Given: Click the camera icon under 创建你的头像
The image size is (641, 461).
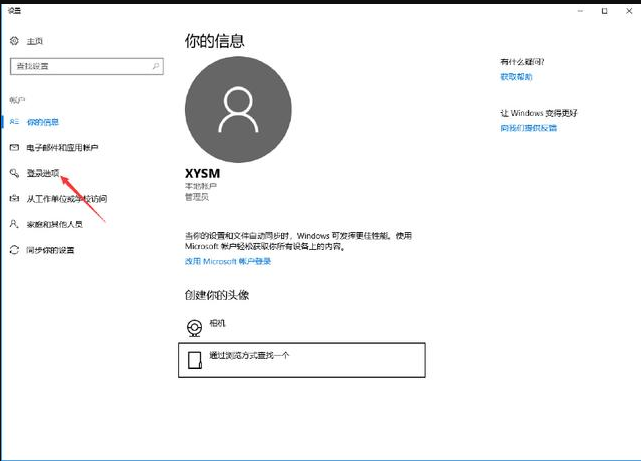Looking at the screenshot, I should [x=195, y=326].
